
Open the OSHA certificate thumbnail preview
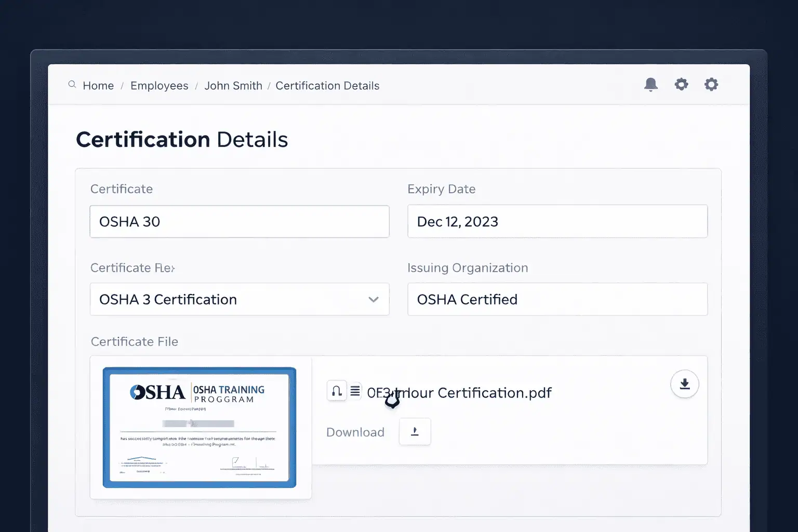(x=199, y=427)
